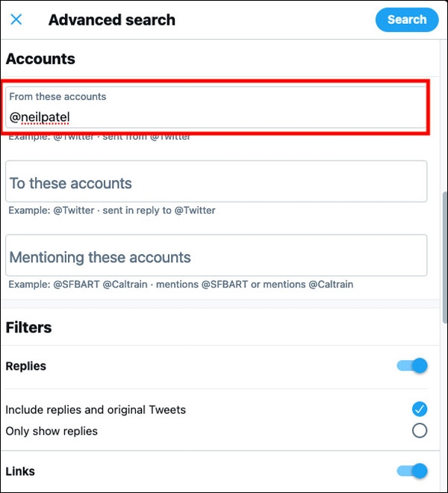This screenshot has width=448, height=493.
Task: Click the Links filter label
Action: [x=20, y=471]
